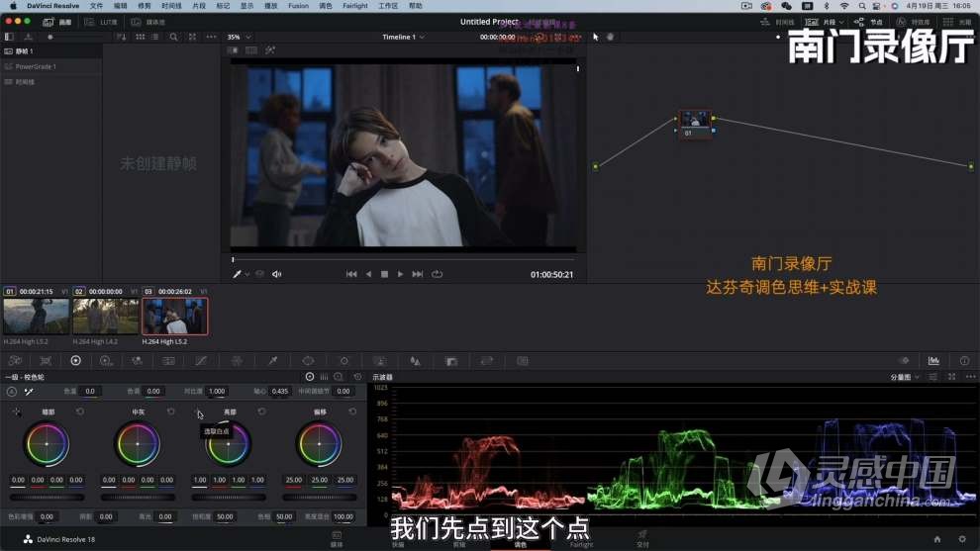The height and width of the screenshot is (551, 980).
Task: Open gallery options three-dot menu
Action: pyautogui.click(x=211, y=37)
